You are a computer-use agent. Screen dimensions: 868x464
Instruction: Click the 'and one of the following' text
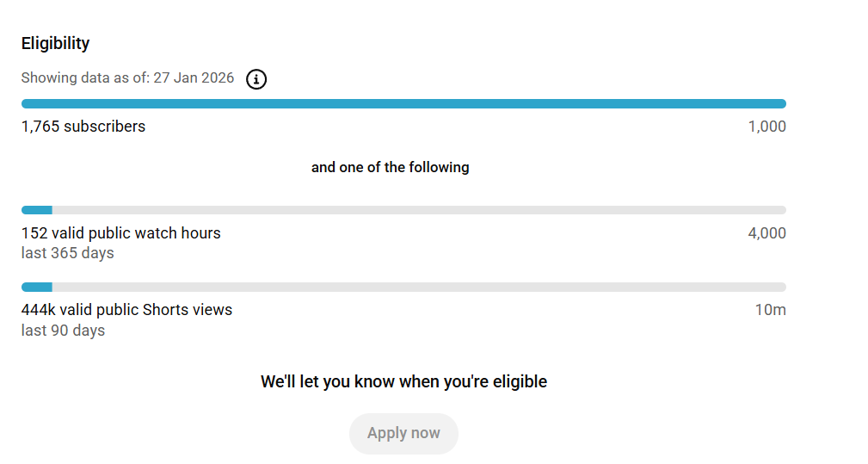(390, 167)
